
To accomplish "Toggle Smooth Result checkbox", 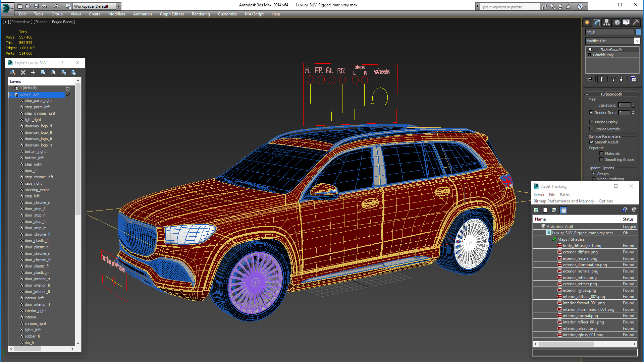I will [592, 142].
